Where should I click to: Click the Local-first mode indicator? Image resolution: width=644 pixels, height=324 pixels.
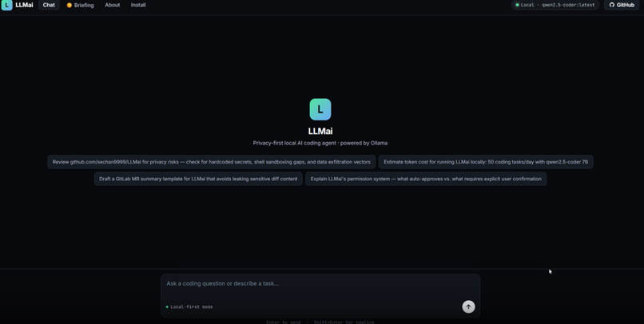pyautogui.click(x=189, y=306)
